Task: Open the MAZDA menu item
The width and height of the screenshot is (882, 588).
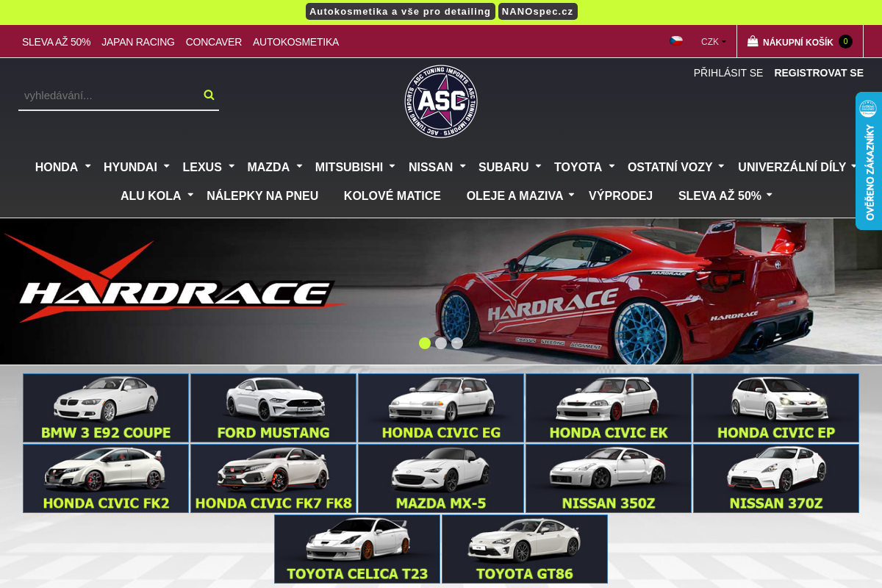Action: pyautogui.click(x=268, y=167)
